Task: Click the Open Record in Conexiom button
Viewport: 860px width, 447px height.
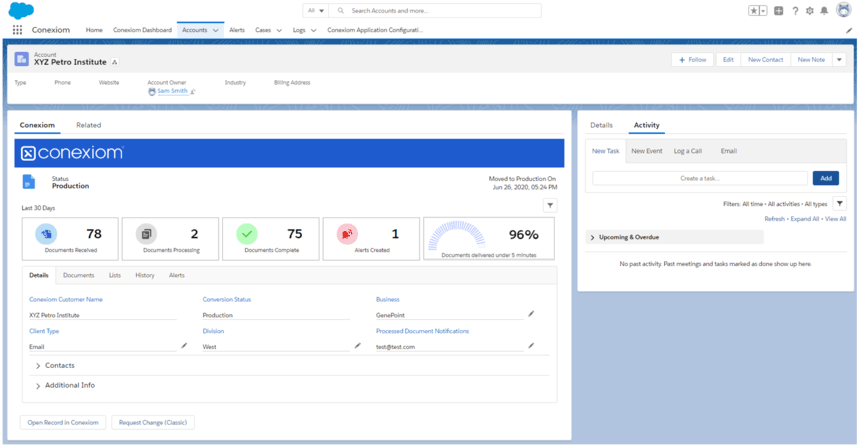Action: coord(63,422)
